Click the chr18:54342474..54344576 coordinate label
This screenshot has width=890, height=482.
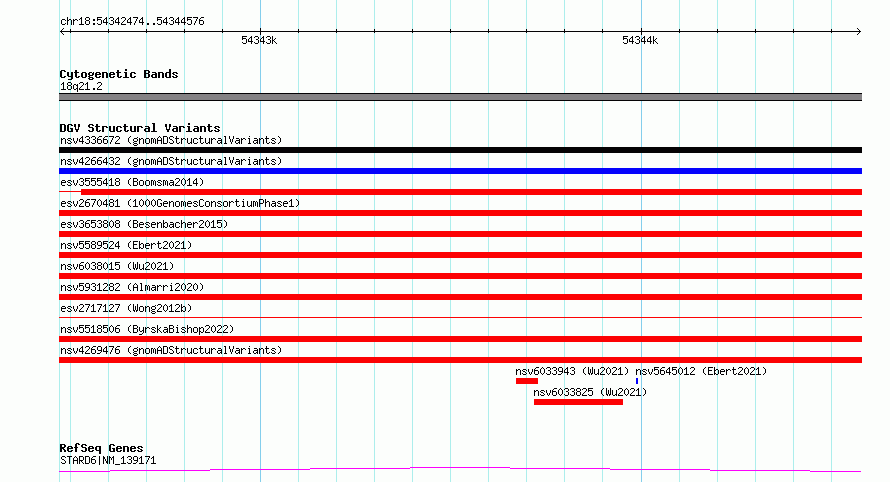click(x=132, y=21)
